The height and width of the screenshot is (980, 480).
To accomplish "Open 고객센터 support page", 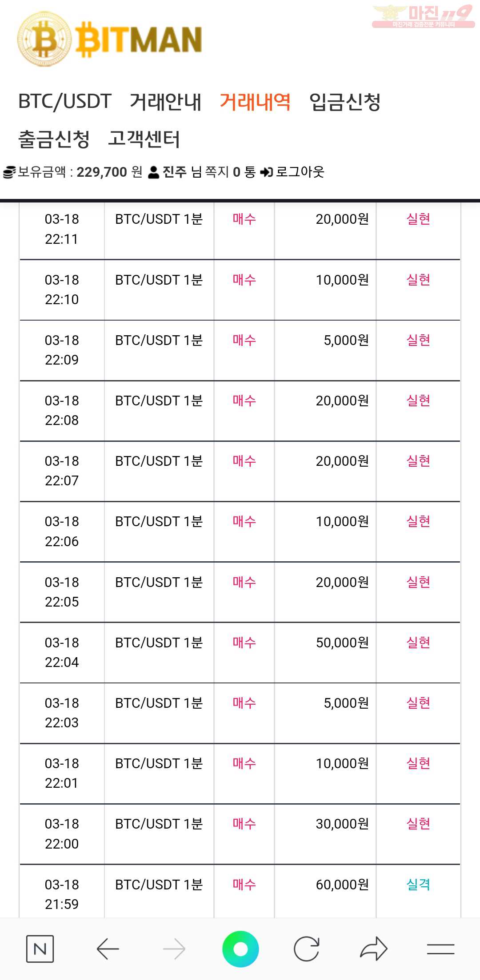I will [144, 139].
